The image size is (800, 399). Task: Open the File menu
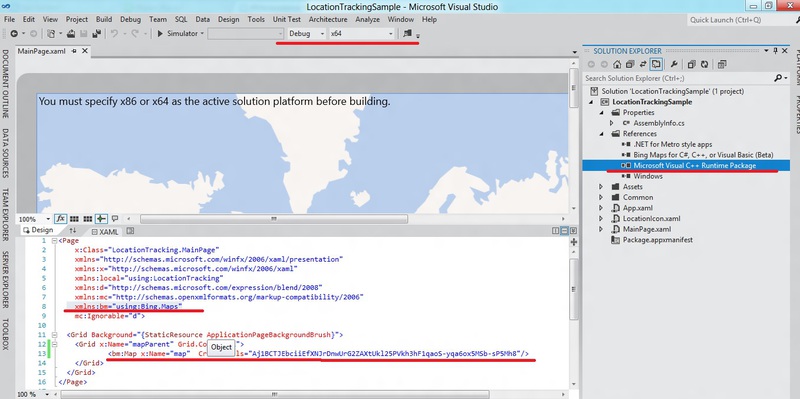pyautogui.click(x=9, y=19)
